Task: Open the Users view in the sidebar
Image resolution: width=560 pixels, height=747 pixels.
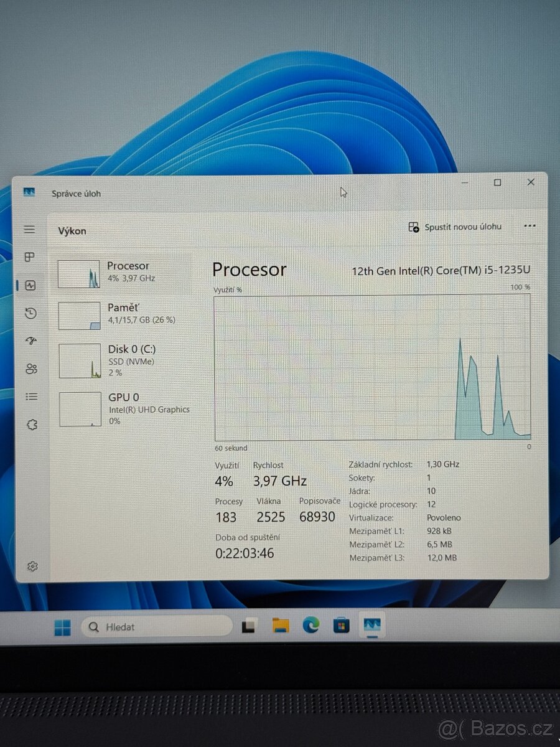Action: pos(30,369)
